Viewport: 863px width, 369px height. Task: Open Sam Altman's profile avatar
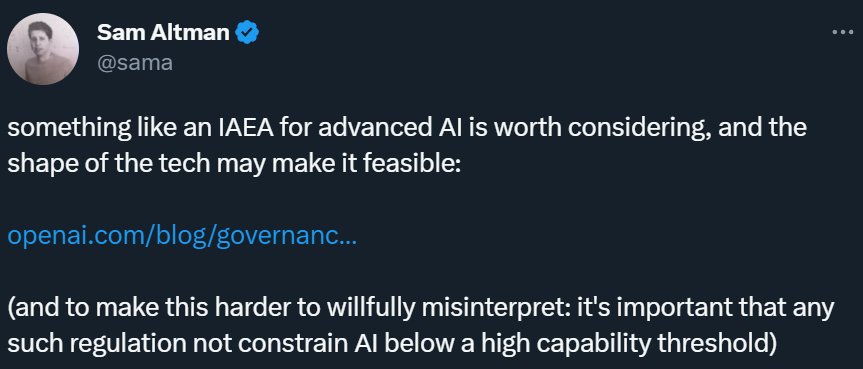click(43, 49)
